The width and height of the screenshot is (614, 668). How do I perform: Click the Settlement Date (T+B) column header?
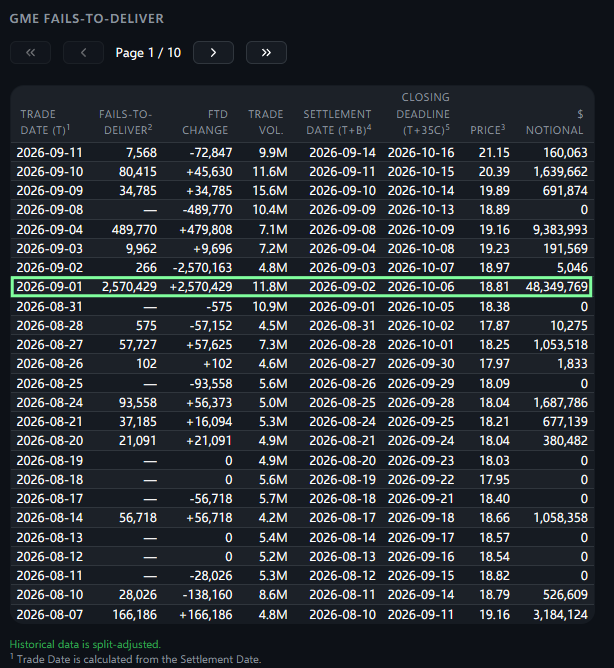pyautogui.click(x=337, y=122)
